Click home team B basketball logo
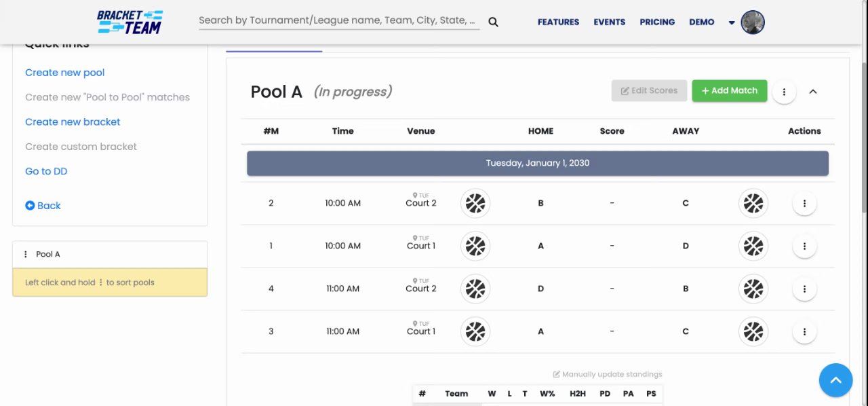The height and width of the screenshot is (406, 868). [x=475, y=203]
